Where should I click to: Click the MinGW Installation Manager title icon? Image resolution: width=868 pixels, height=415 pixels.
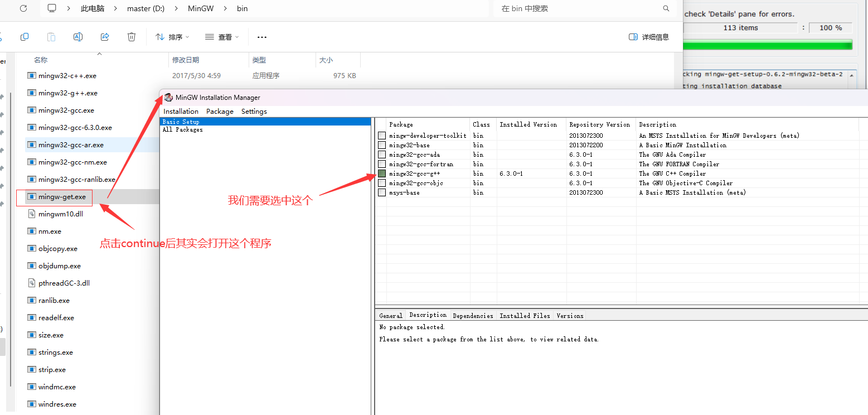click(x=168, y=98)
